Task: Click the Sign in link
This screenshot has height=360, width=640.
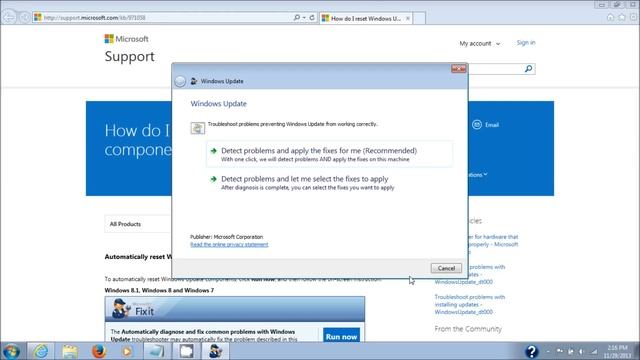Action: [526, 42]
